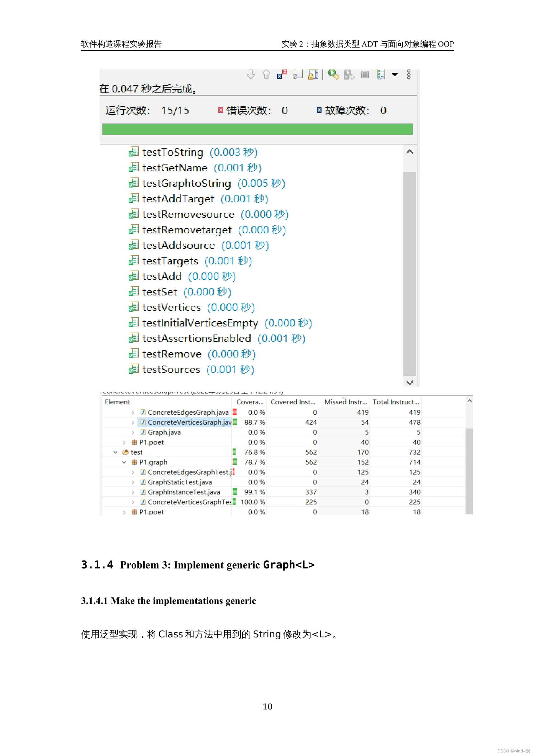535x756 pixels.
Task: Click the Stop JUnit Test Run icon
Action: 365,74
